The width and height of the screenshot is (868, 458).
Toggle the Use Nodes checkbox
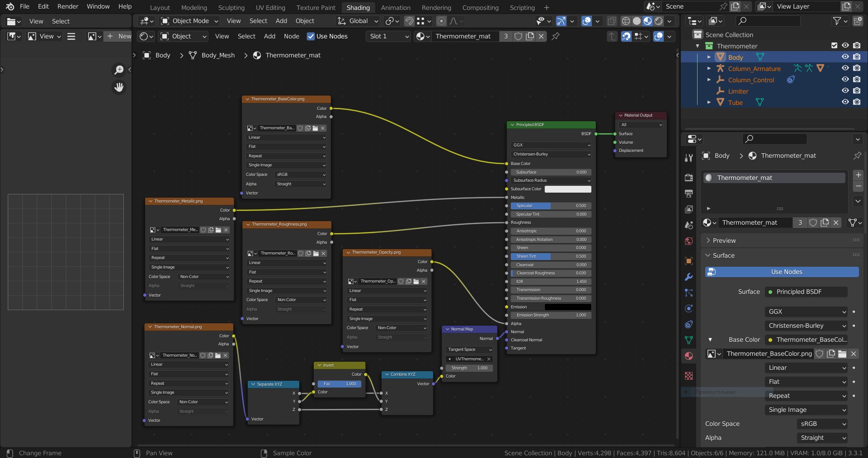311,36
